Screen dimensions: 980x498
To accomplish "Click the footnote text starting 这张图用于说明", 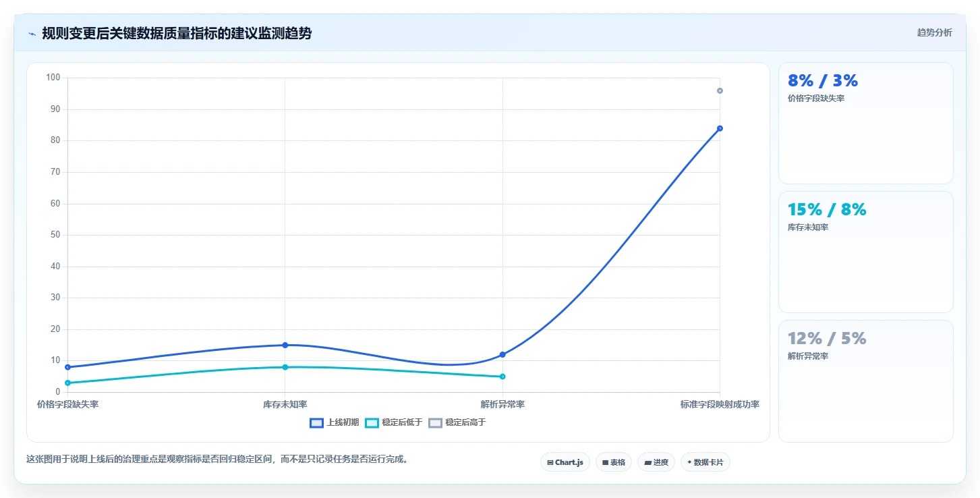I will pyautogui.click(x=217, y=459).
